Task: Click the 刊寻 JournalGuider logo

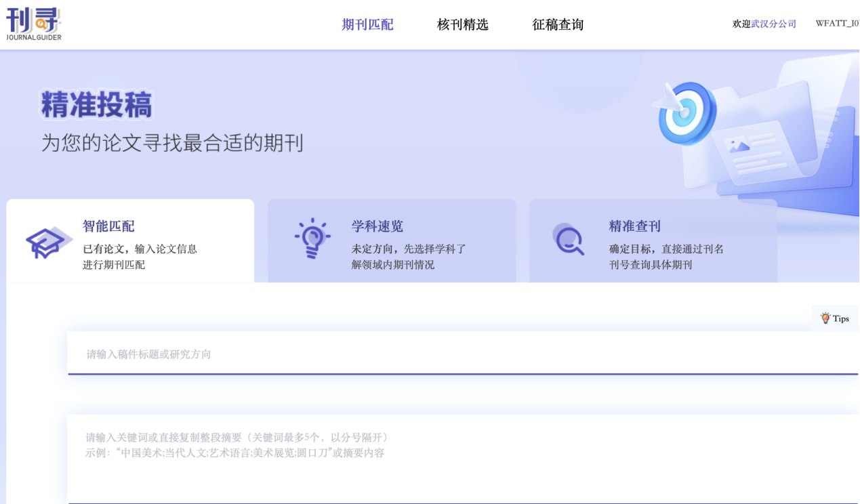Action: pos(34,24)
